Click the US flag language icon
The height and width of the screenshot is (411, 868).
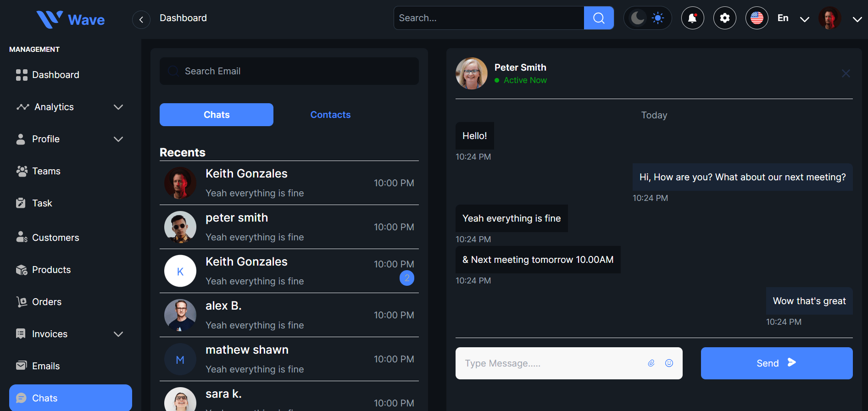click(x=757, y=18)
